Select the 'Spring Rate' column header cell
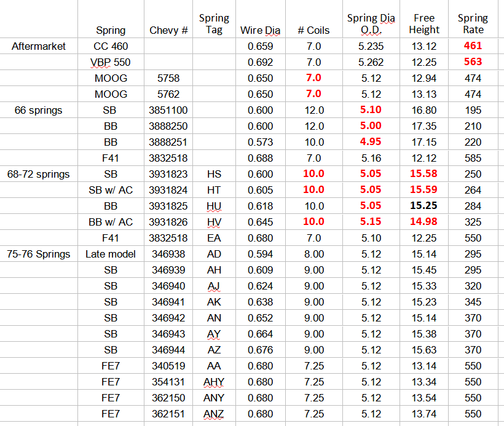The image size is (504, 426). click(473, 24)
